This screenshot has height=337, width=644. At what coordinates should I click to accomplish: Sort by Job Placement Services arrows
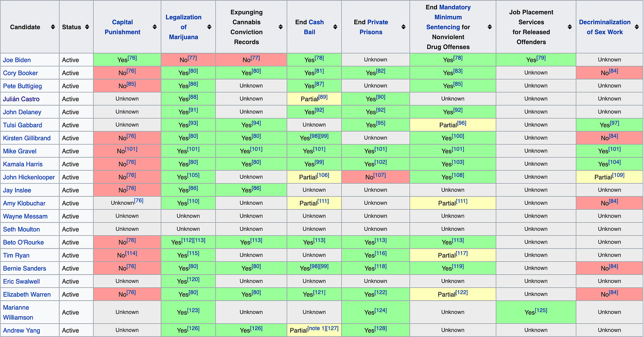point(570,27)
